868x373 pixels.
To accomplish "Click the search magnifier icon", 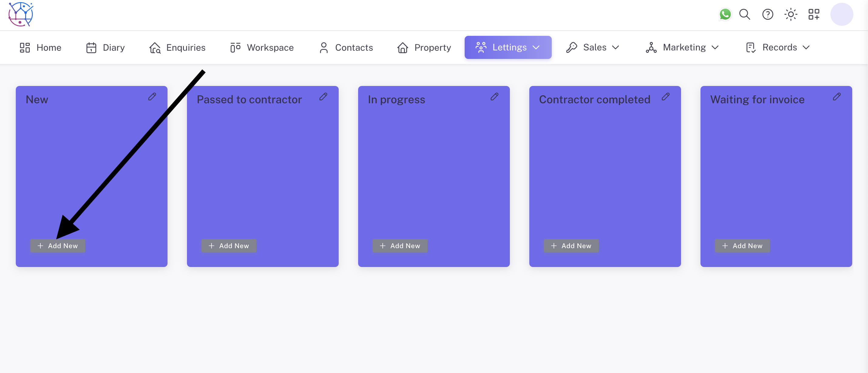I will [x=744, y=15].
